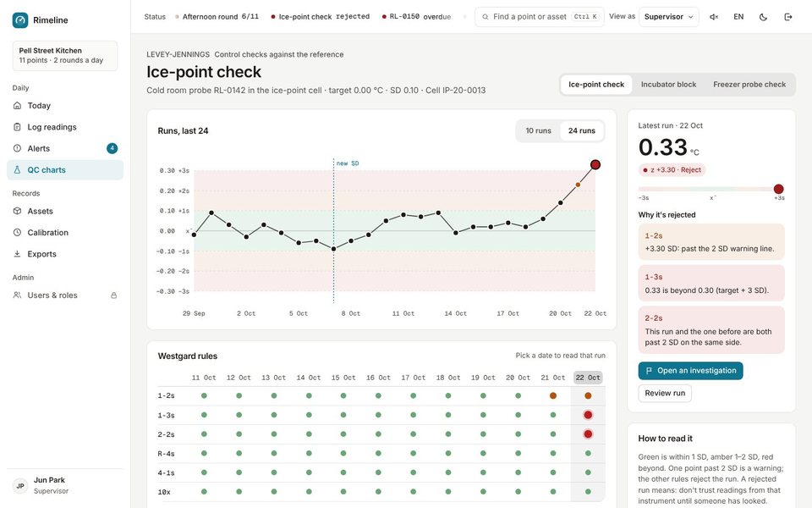Switch to the Incubator block tab

[668, 85]
